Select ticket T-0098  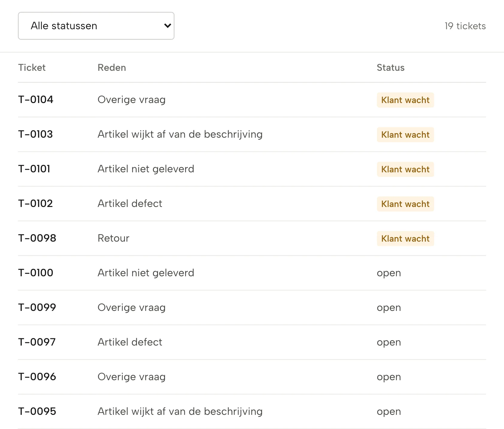(37, 238)
